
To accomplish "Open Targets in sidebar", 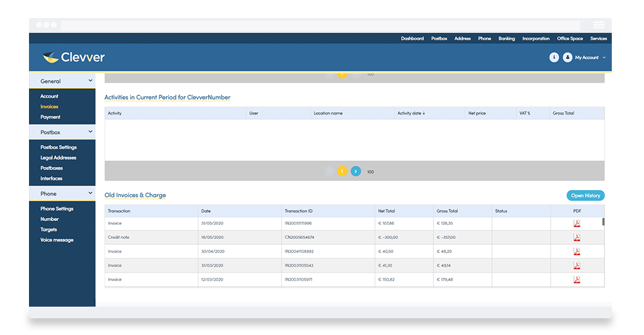I will click(48, 229).
